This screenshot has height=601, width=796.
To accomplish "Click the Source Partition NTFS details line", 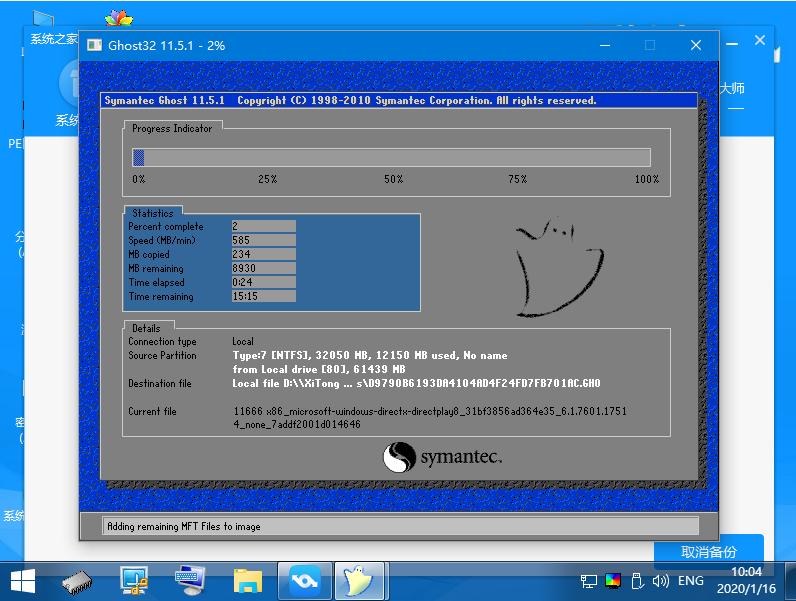I will pos(370,355).
